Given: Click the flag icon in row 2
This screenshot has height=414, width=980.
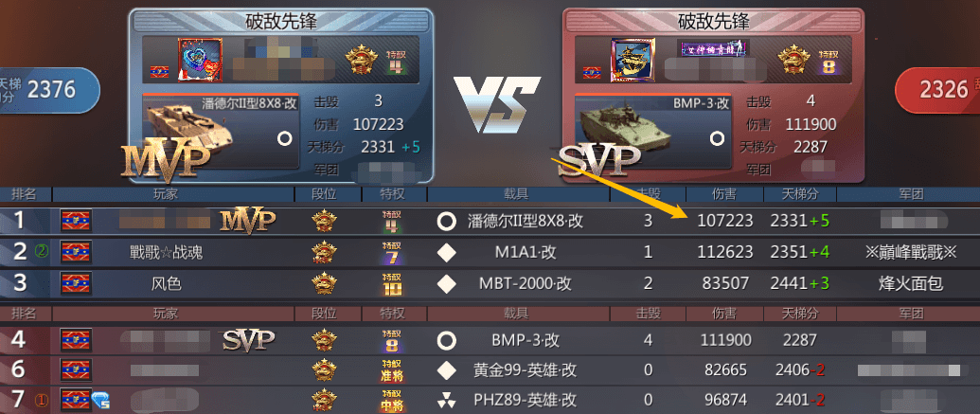Looking at the screenshot, I should click(x=77, y=252).
